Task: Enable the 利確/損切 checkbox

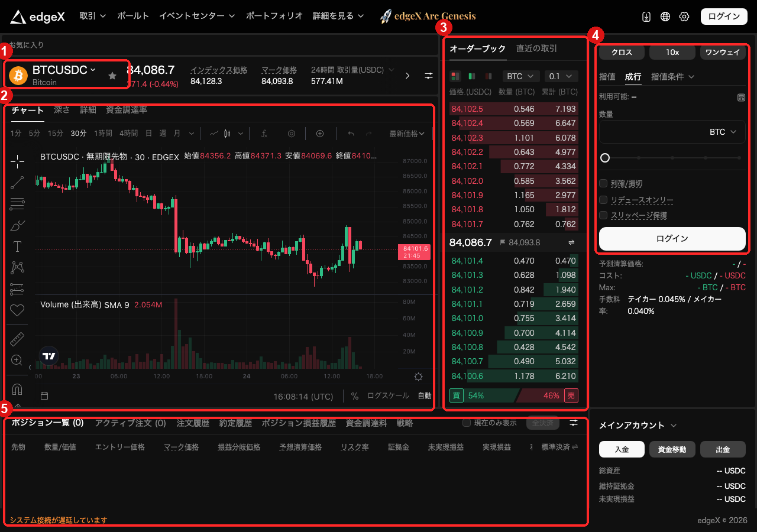Action: tap(603, 183)
